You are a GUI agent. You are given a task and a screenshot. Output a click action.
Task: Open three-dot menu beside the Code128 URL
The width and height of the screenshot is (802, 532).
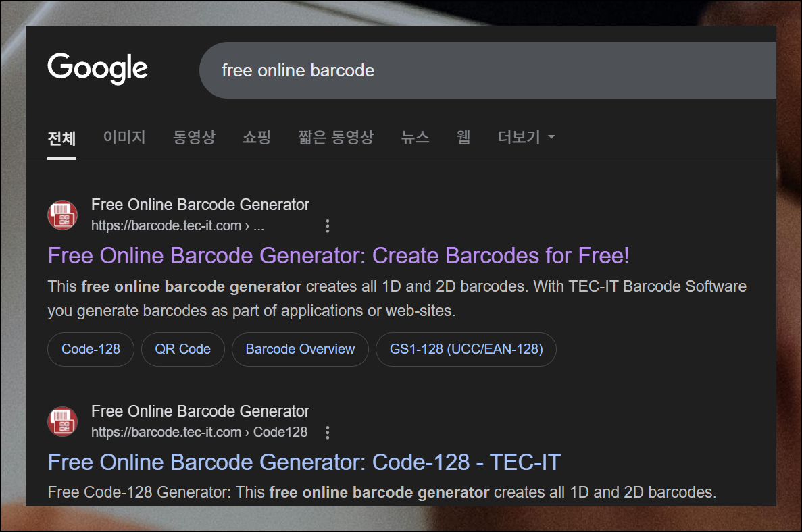coord(327,432)
